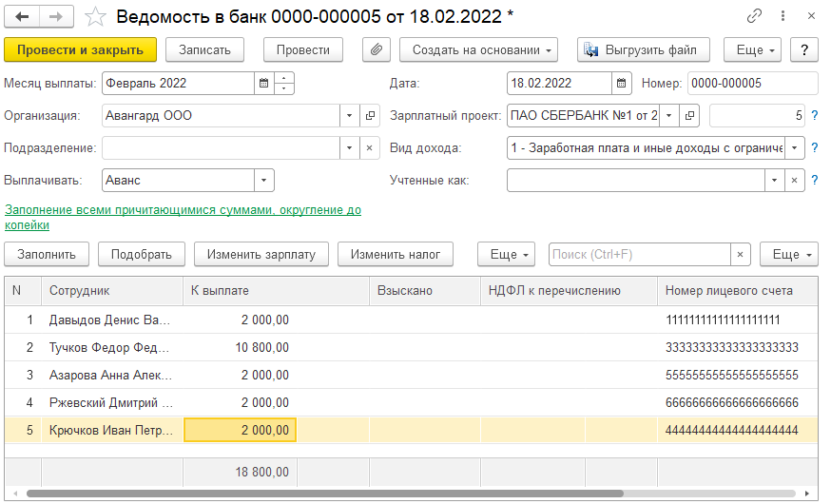Image resolution: width=831 pixels, height=504 pixels.
Task: Open the three-dot window menu
Action: point(783,16)
